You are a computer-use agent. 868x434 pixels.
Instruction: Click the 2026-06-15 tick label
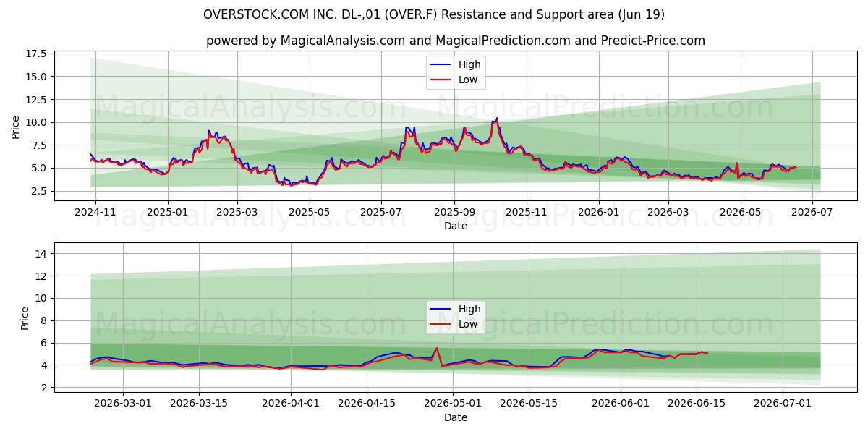coord(697,404)
